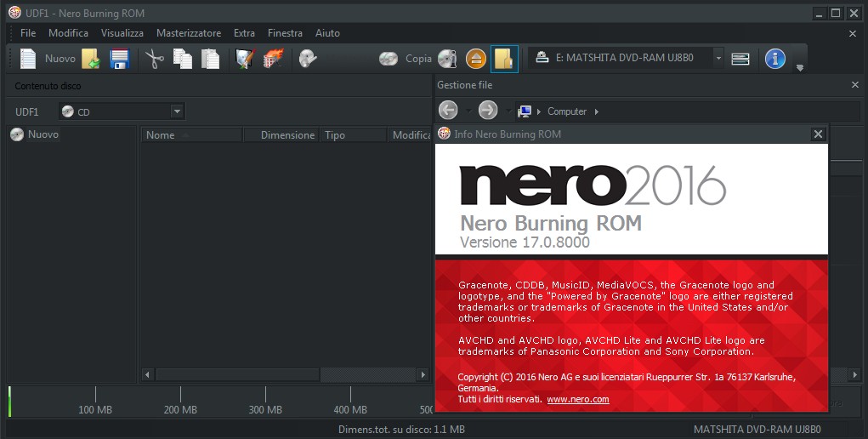Click the Versione 17.0.8000 text
868x439 pixels.
coord(525,242)
